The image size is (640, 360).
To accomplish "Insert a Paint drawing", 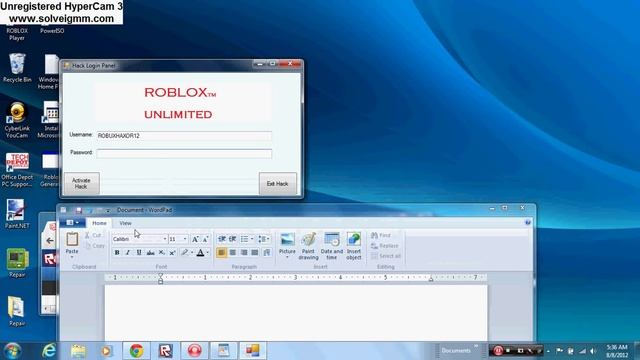I will point(309,246).
